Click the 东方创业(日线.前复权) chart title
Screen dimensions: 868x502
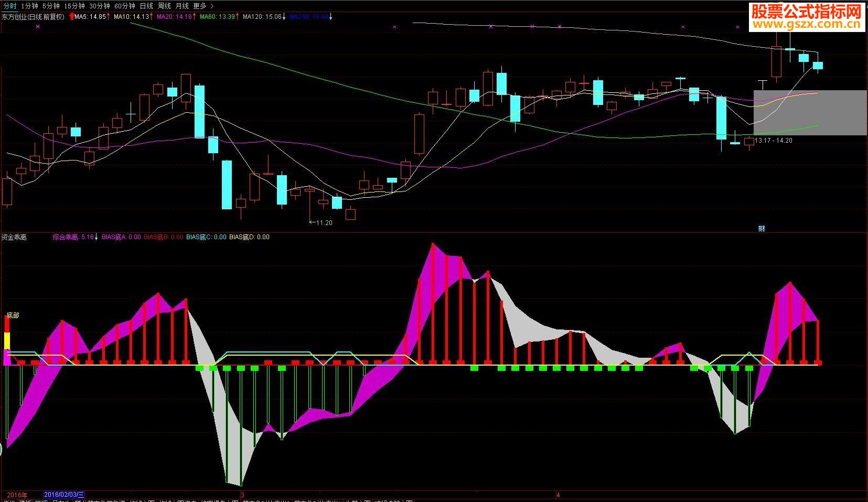pos(33,17)
